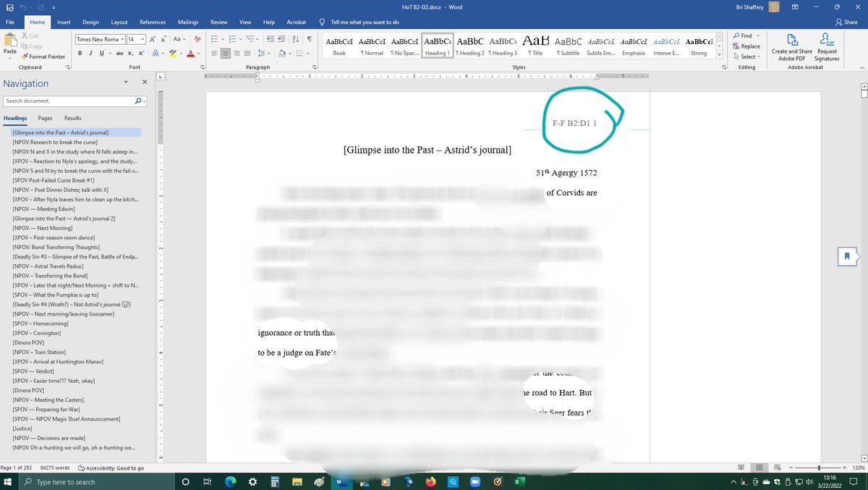
Task: Select Center alignment
Action: point(226,54)
